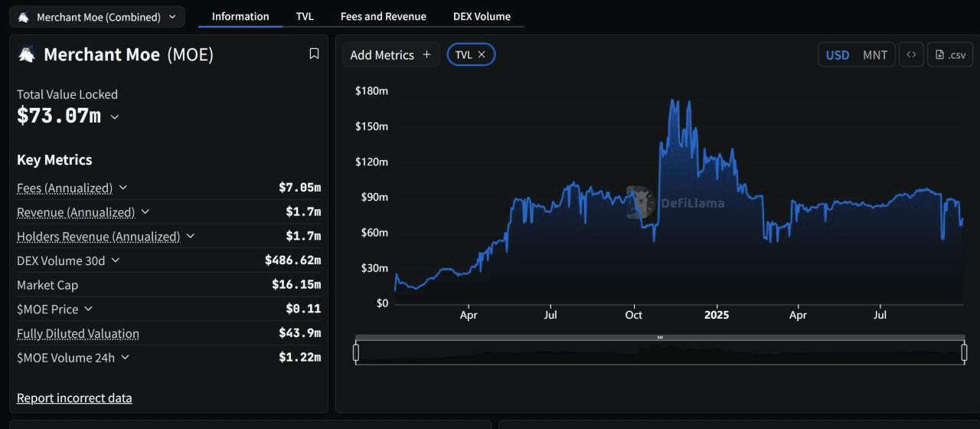
Task: Open the DEX Volume tab
Action: 482,16
